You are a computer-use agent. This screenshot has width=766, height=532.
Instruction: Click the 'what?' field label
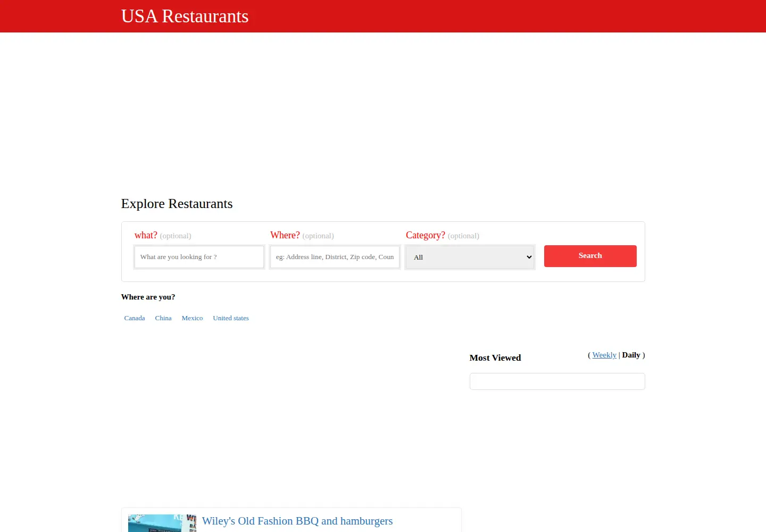coord(146,235)
